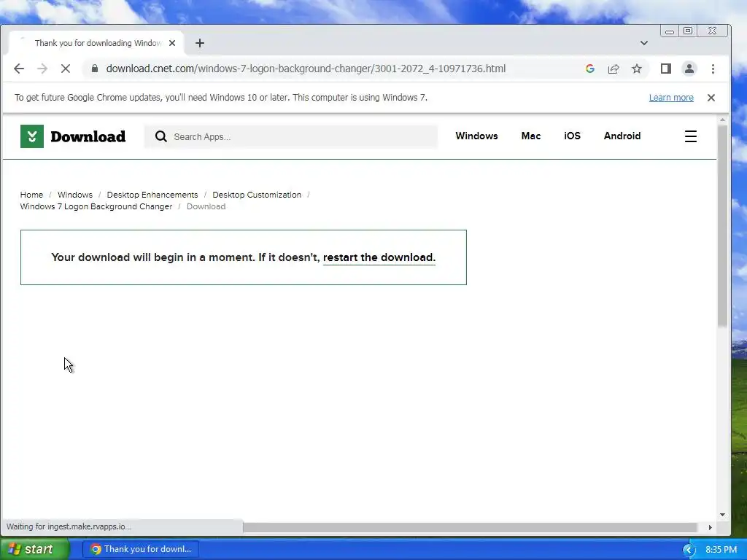
Task: Click the clock showing 8:35 PM
Action: [x=721, y=550]
